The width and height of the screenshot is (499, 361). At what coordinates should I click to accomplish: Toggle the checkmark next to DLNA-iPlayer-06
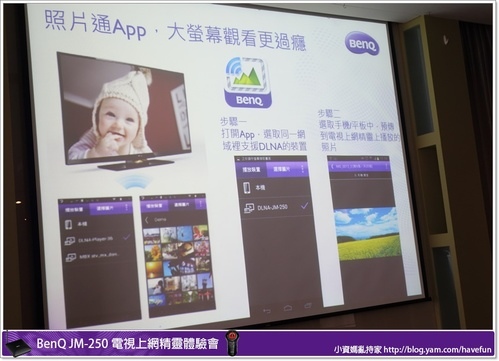[126, 237]
